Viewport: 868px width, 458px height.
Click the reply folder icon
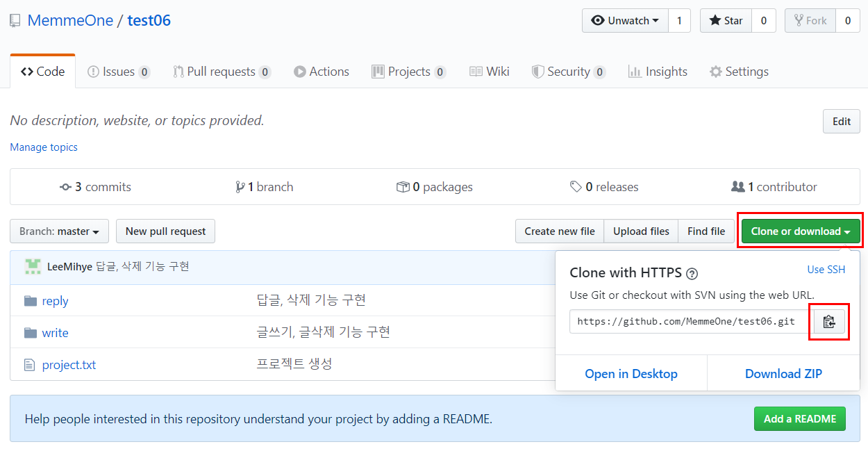[30, 301]
